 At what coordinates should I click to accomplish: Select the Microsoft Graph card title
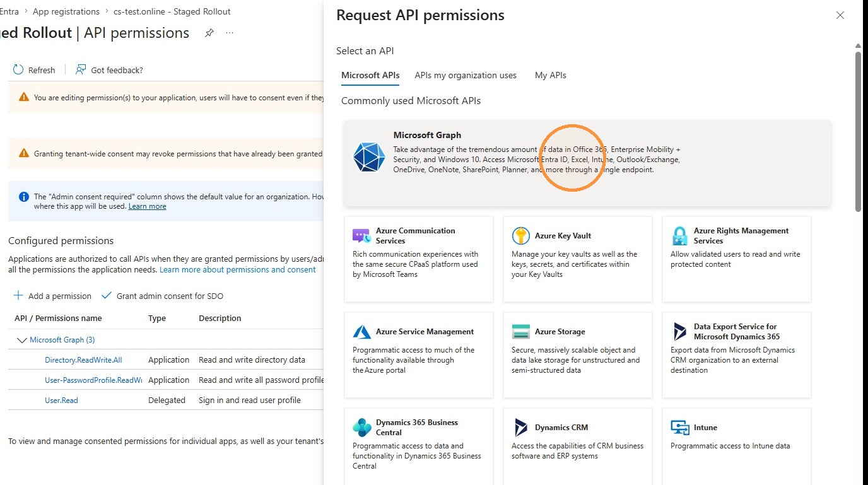click(x=427, y=135)
